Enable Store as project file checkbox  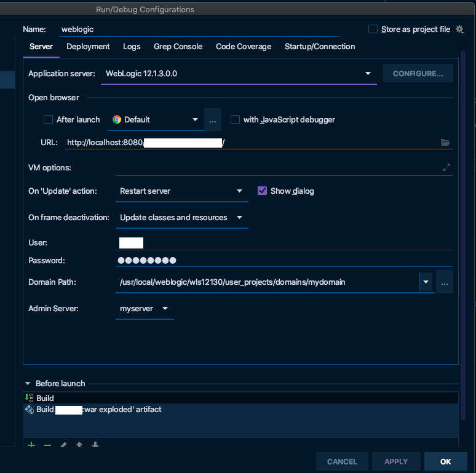click(x=373, y=29)
